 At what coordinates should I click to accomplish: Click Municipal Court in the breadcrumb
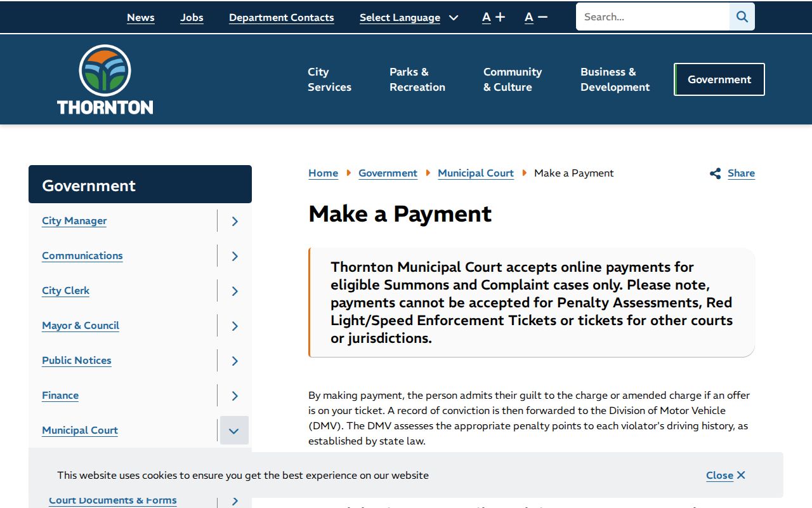[x=476, y=173]
